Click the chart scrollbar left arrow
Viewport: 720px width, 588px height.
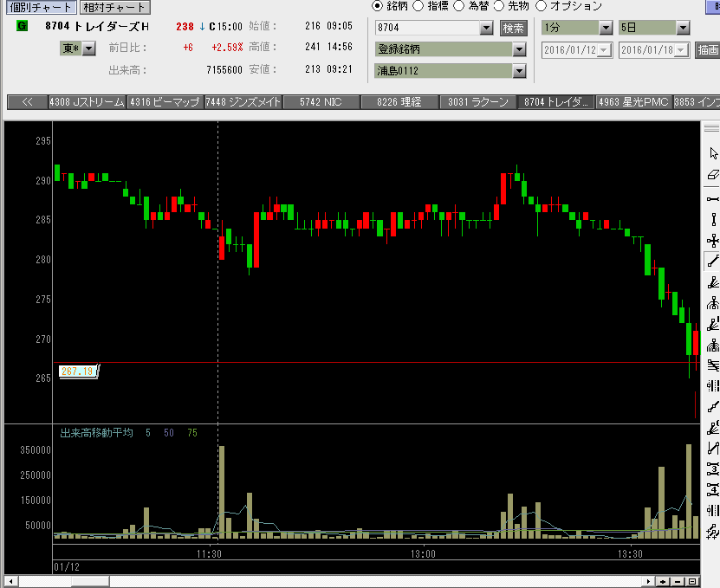click(10, 582)
